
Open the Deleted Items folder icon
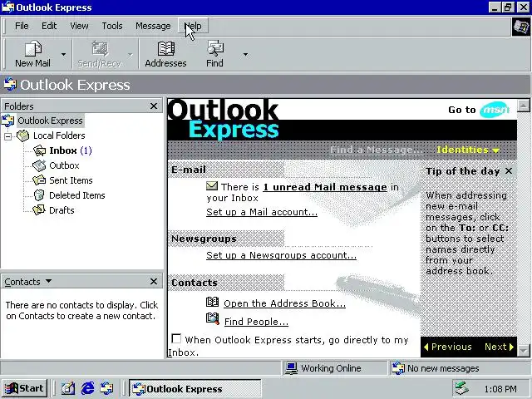point(39,195)
